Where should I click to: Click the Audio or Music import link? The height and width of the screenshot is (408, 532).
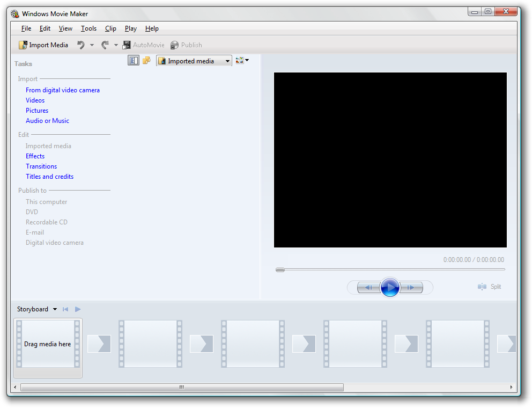coord(47,121)
